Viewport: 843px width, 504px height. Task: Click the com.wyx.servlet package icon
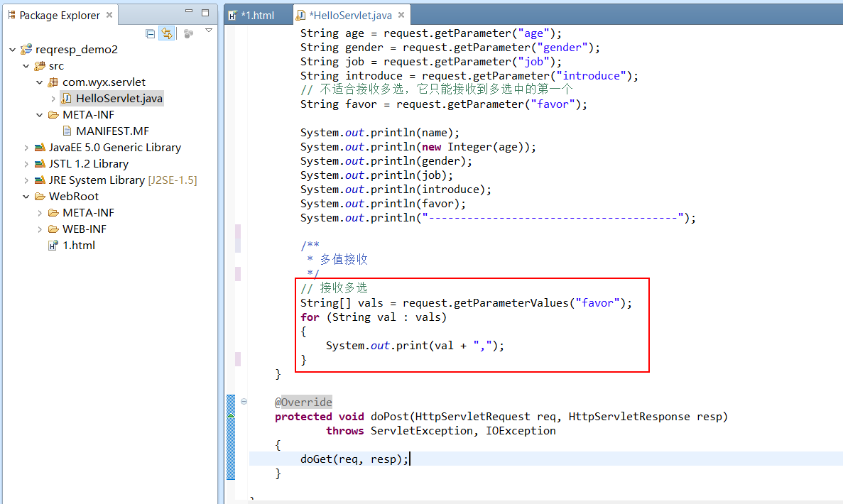click(53, 82)
